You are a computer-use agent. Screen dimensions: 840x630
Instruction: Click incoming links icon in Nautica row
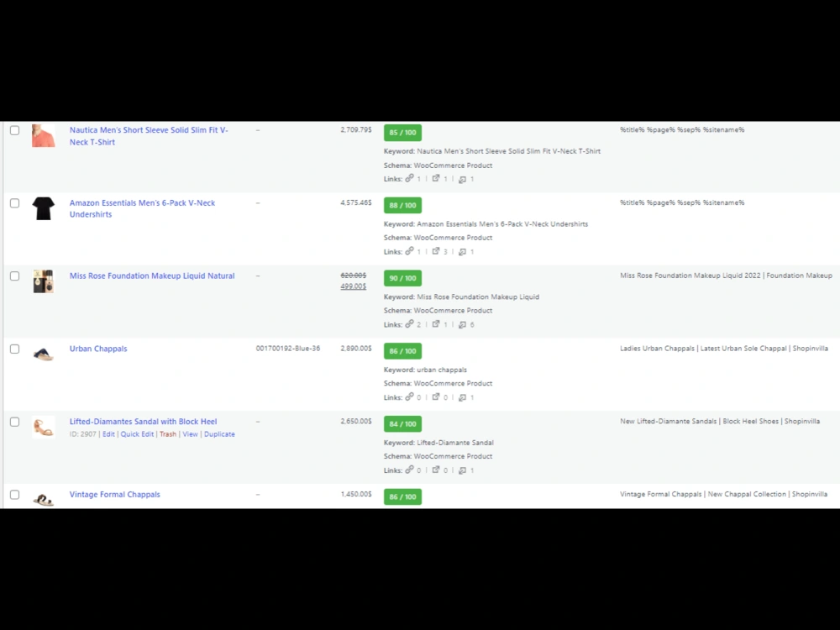(462, 179)
